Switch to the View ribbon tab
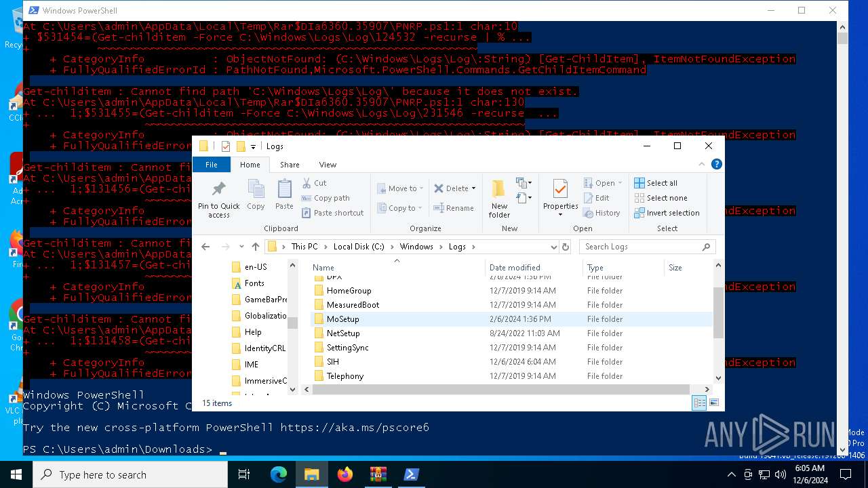This screenshot has height=488, width=868. 328,165
